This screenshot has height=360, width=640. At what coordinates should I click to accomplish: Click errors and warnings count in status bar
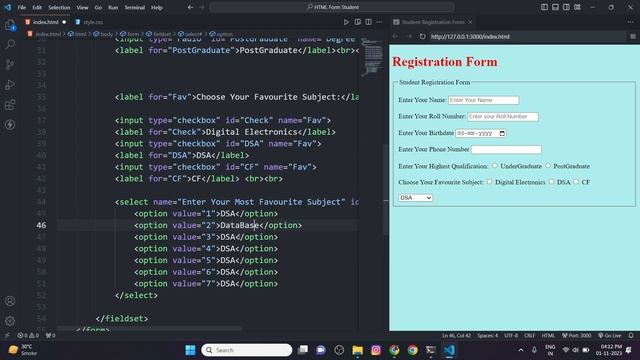point(28,336)
